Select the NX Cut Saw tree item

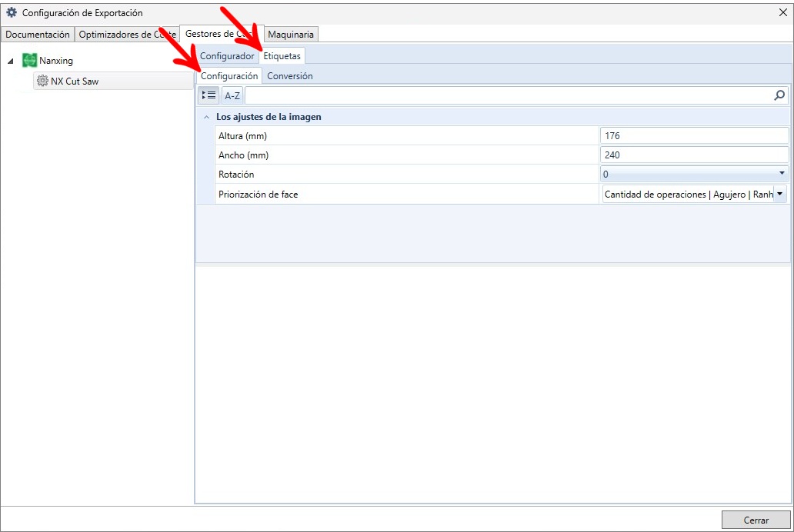tap(113, 81)
